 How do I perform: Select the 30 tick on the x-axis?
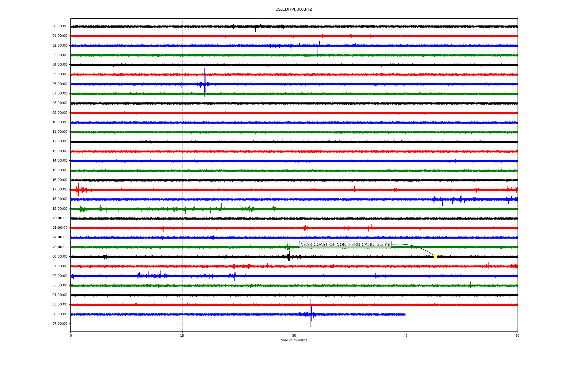[x=294, y=335]
